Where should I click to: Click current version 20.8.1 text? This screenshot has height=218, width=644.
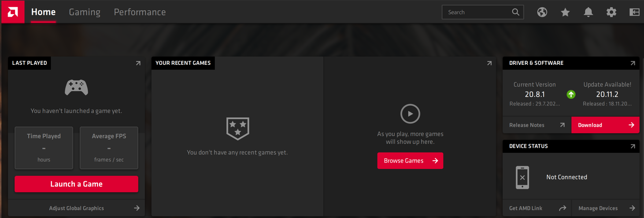point(535,94)
